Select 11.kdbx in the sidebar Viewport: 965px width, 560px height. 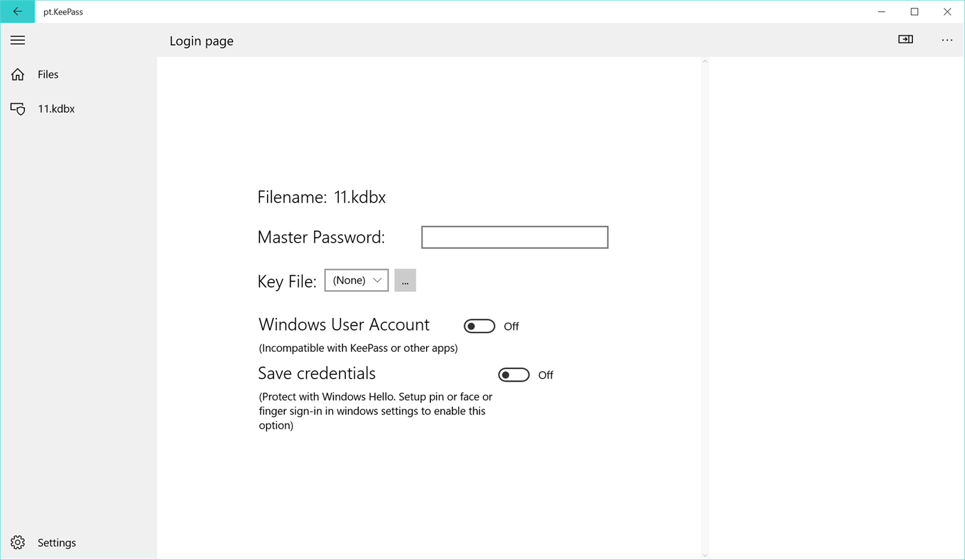[x=56, y=109]
